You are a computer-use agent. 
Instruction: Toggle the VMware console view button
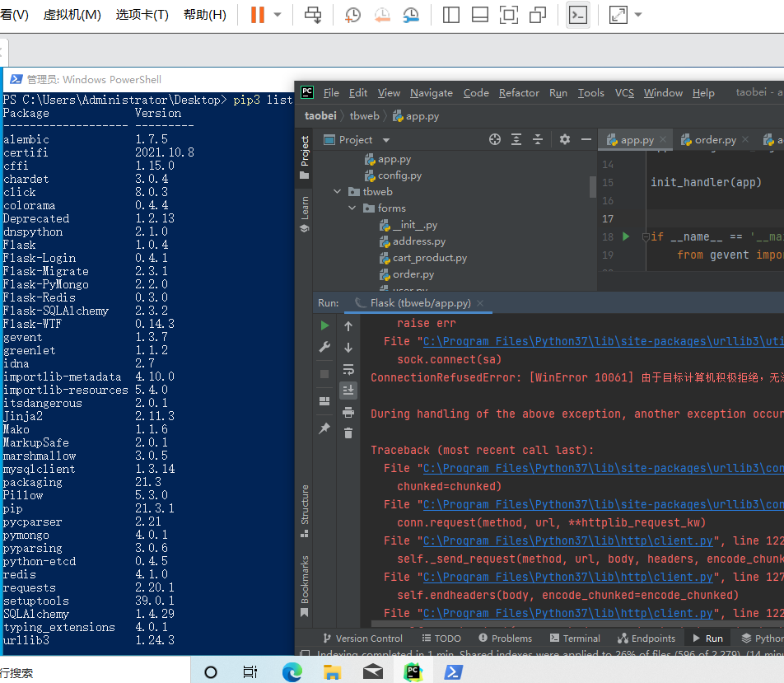coord(578,15)
